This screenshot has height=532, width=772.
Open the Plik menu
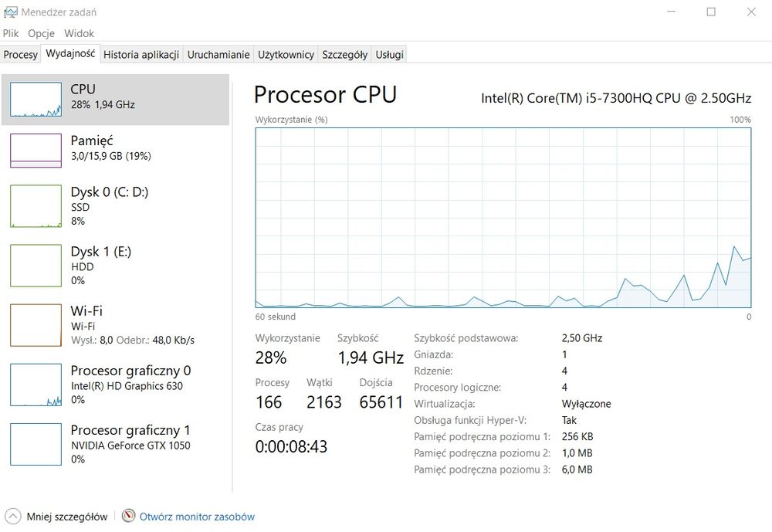click(x=11, y=33)
